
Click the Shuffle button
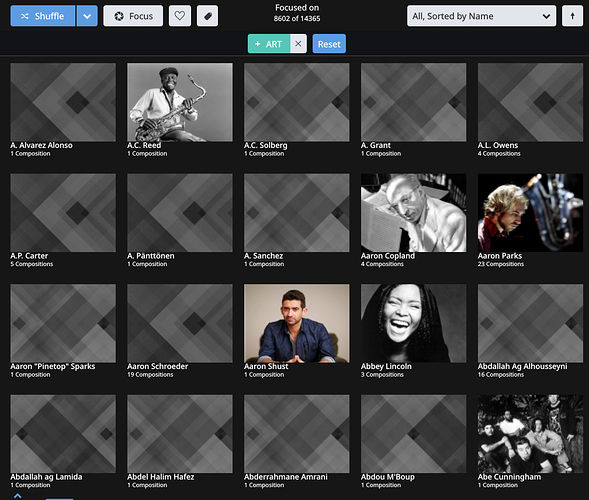(x=43, y=16)
